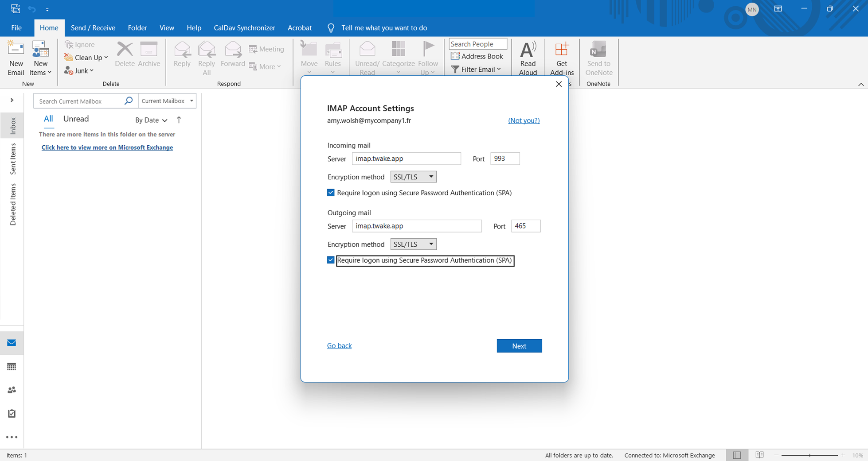The height and width of the screenshot is (461, 868).
Task: Click the Undo icon in title bar
Action: [32, 9]
